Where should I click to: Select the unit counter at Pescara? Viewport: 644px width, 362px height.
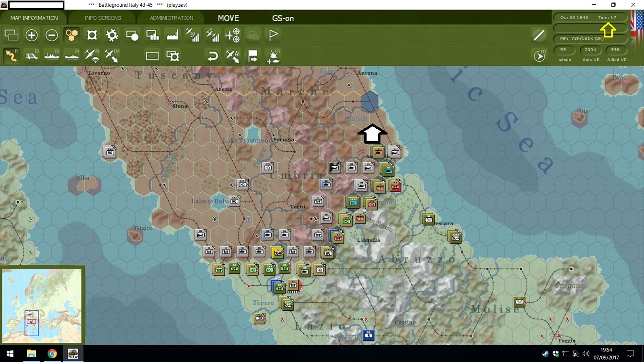click(428, 219)
